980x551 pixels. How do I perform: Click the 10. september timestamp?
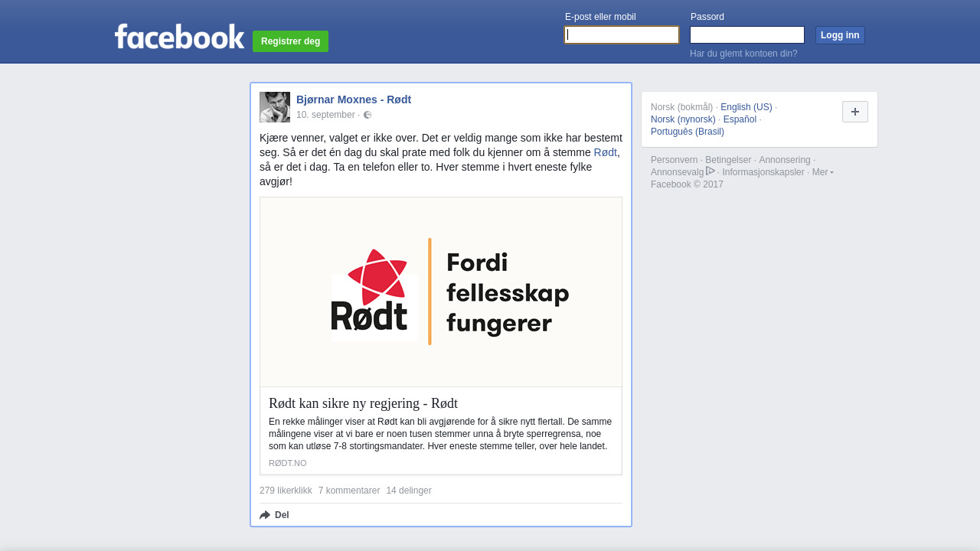click(x=325, y=115)
